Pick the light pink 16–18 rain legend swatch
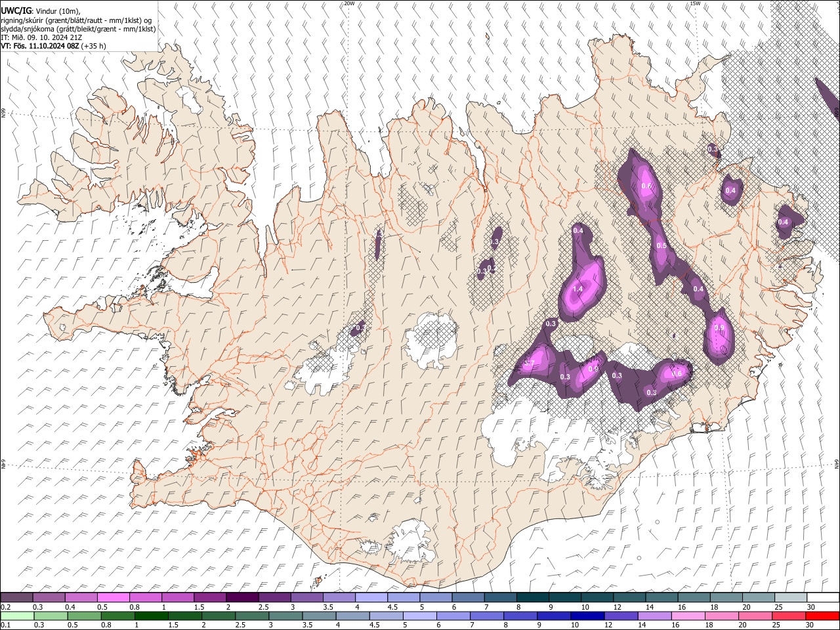840x630 pixels. tap(688, 616)
